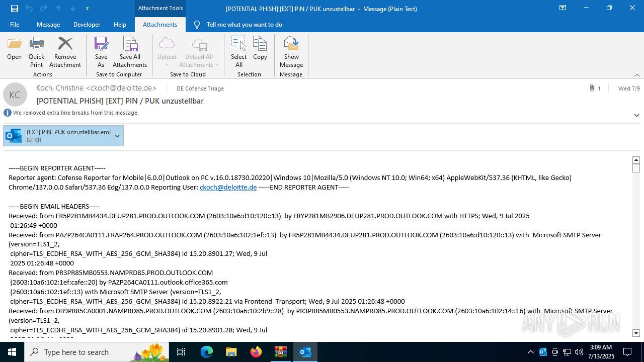The height and width of the screenshot is (362, 644).
Task: Open volume control in system tray
Action: 579,352
